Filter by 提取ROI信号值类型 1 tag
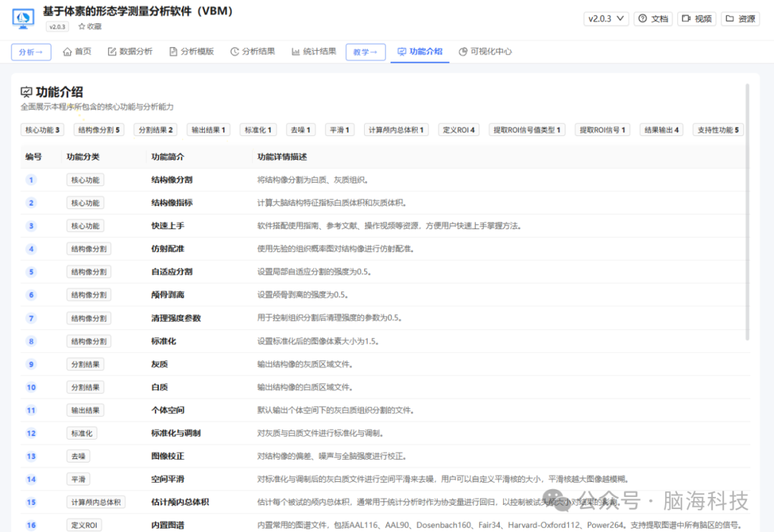 tap(527, 130)
